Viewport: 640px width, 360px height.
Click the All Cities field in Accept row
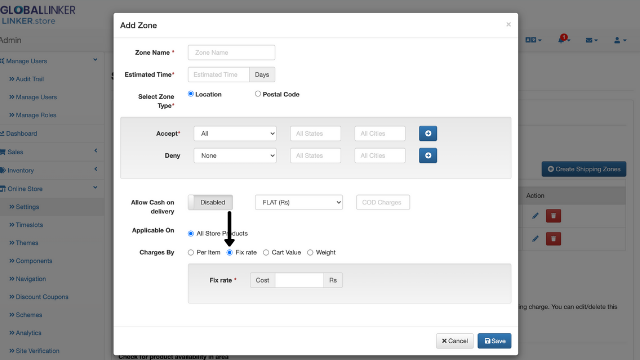(x=380, y=133)
